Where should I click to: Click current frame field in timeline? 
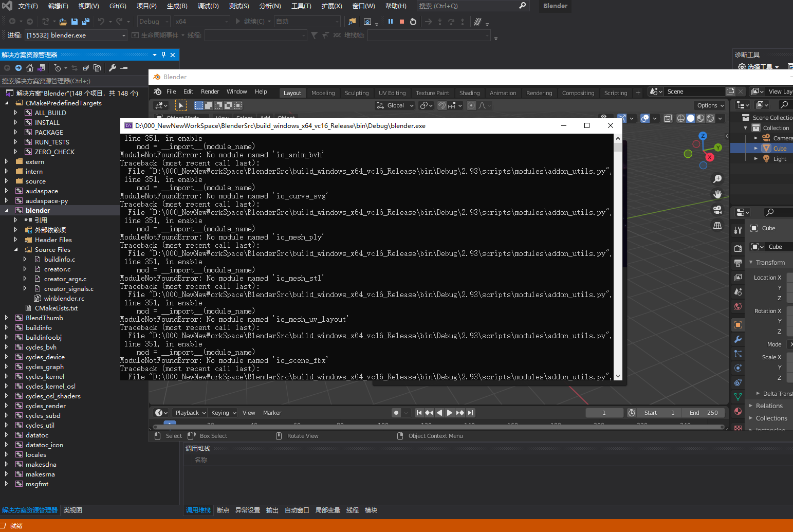(x=604, y=413)
